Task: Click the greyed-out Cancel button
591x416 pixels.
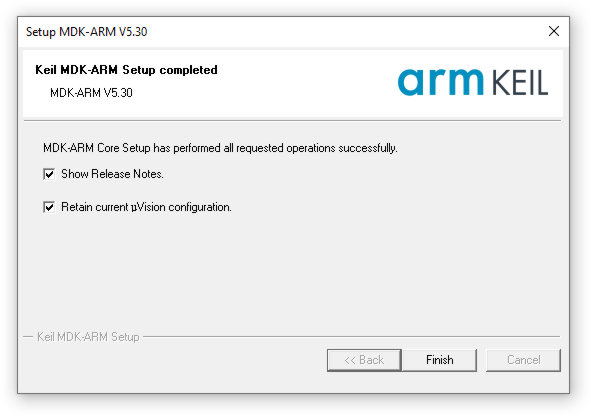Action: pyautogui.click(x=524, y=360)
